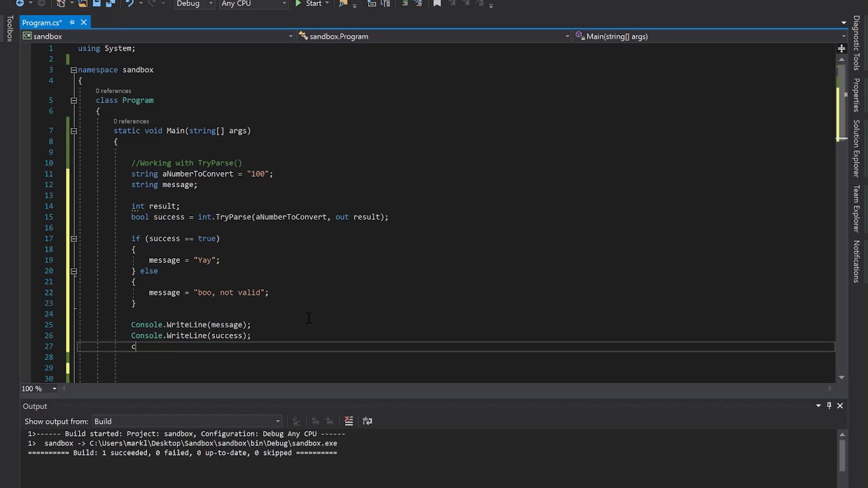Click the Clear All output icon
The height and width of the screenshot is (488, 868).
pos(349,421)
